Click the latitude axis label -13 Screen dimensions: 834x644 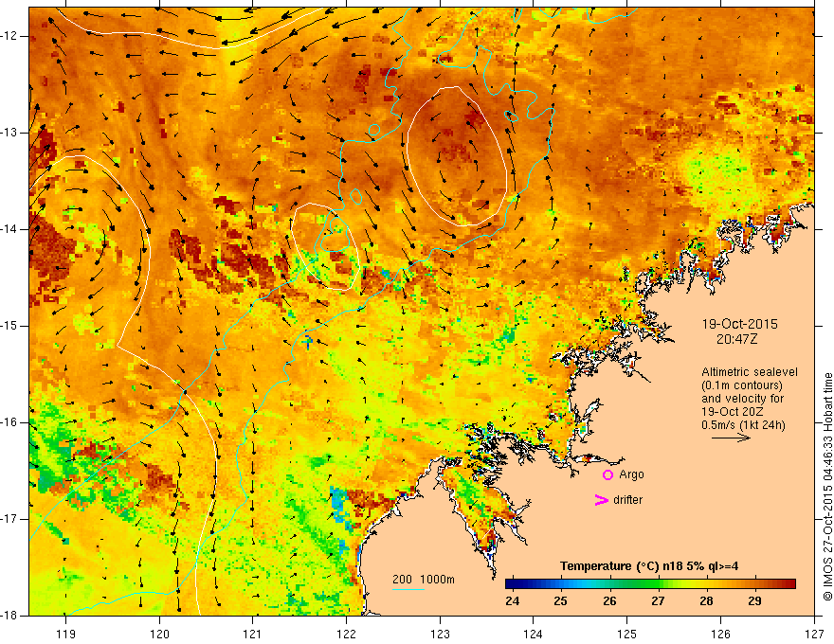[9, 133]
